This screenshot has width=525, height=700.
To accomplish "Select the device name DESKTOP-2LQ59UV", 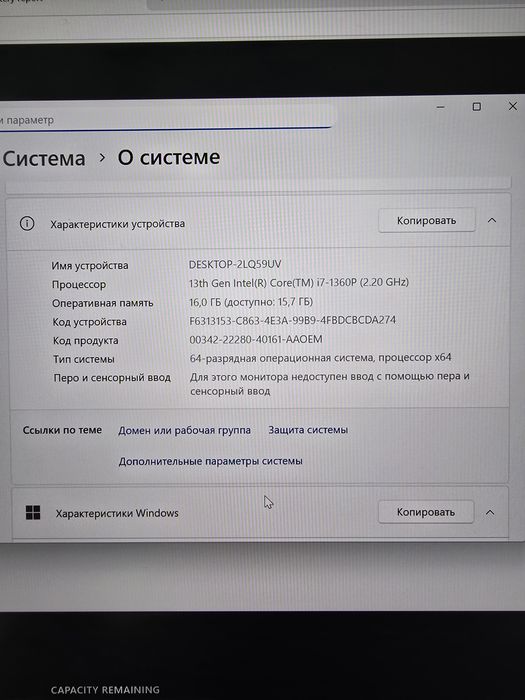I will tap(235, 264).
